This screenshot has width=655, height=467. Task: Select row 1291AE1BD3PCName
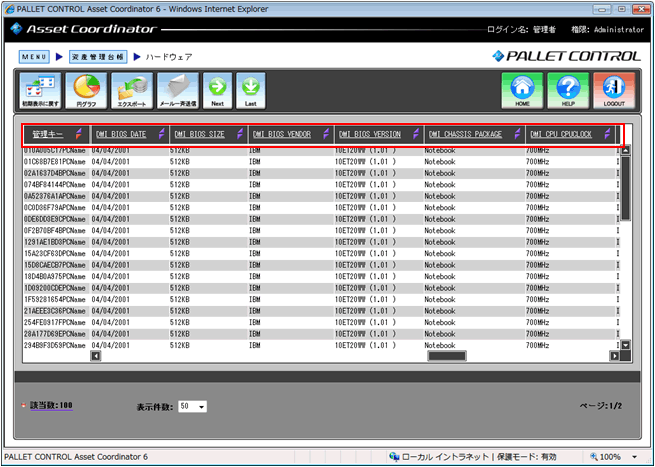click(x=321, y=242)
